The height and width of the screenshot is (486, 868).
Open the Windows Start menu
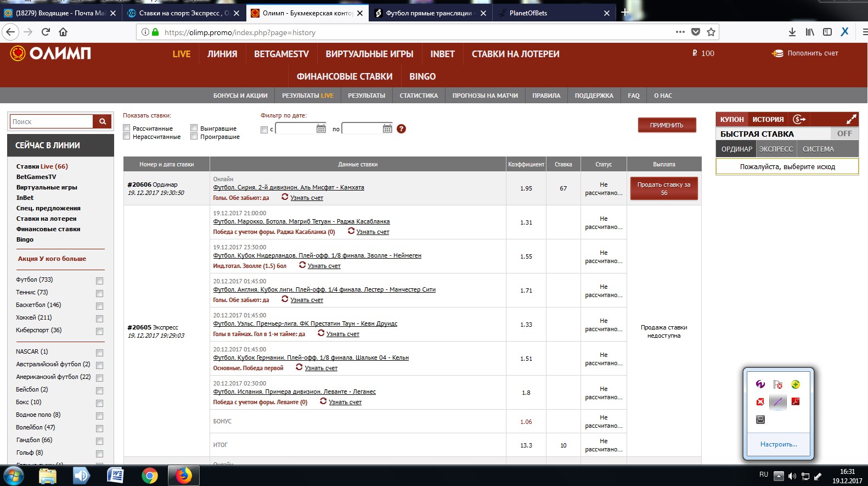[13, 475]
